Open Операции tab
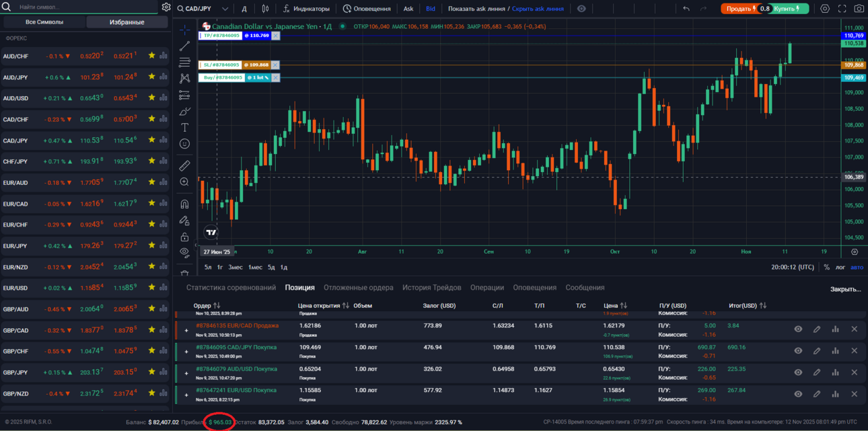 [x=487, y=288]
